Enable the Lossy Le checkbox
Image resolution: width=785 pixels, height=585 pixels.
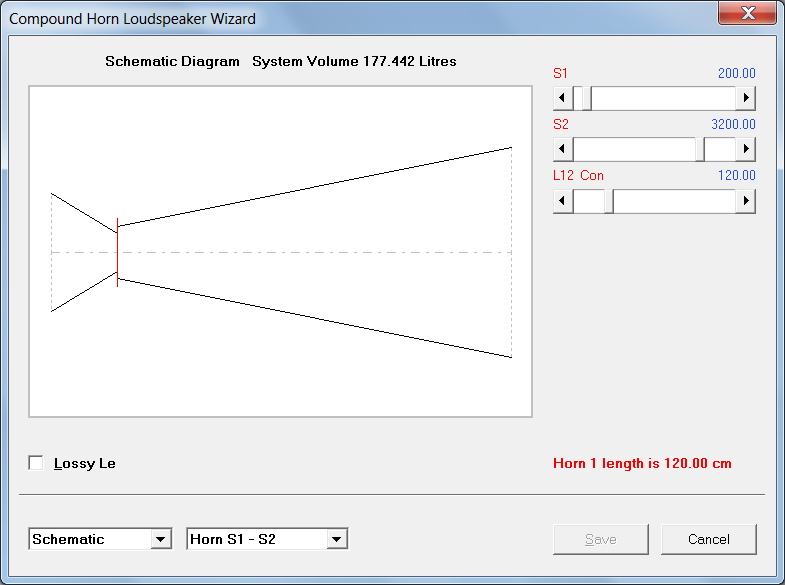(x=36, y=463)
